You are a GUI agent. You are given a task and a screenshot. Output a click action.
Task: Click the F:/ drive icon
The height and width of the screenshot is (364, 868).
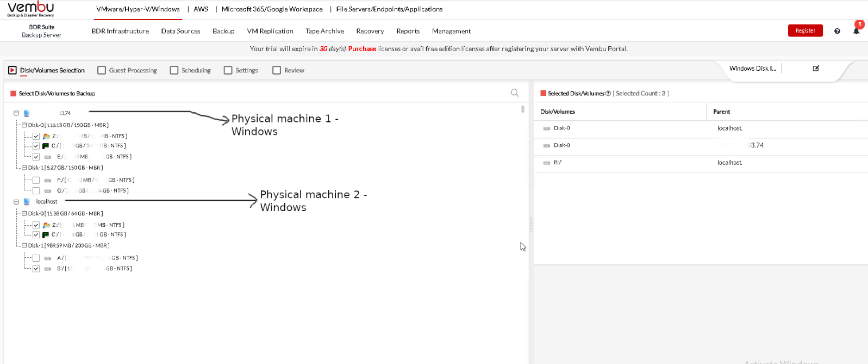(47, 180)
